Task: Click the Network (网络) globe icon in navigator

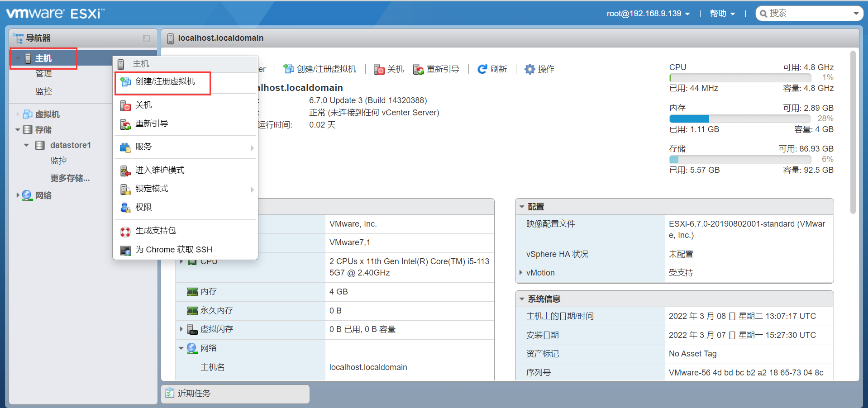Action: tap(27, 195)
